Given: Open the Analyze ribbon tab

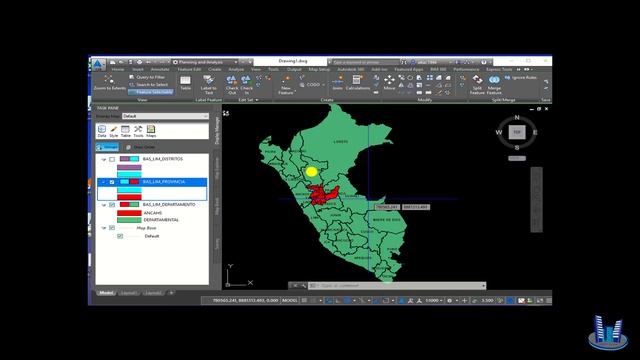Looking at the screenshot, I should [236, 69].
